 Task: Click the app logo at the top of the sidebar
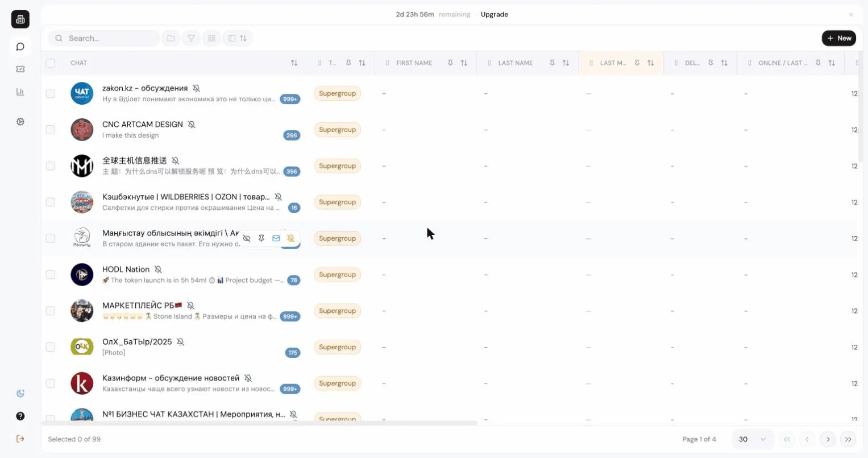[20, 19]
